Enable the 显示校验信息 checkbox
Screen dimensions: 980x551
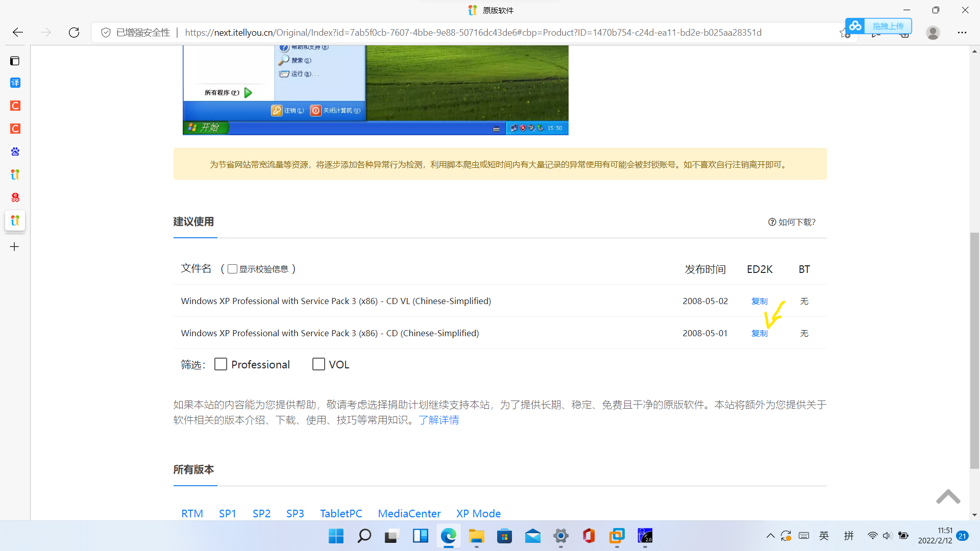tap(232, 269)
